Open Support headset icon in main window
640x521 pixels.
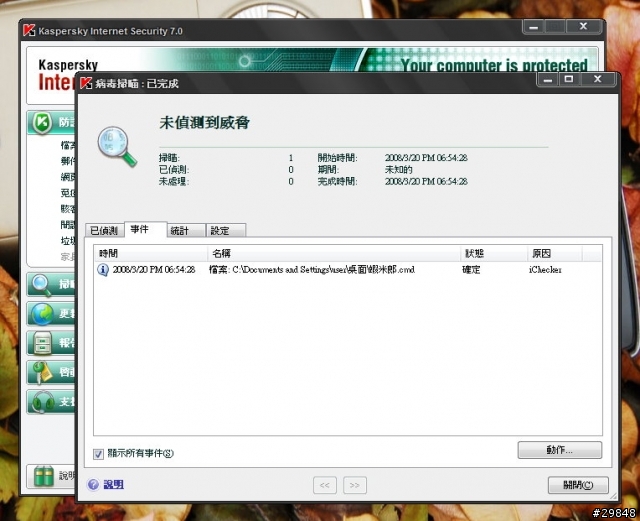(43, 401)
